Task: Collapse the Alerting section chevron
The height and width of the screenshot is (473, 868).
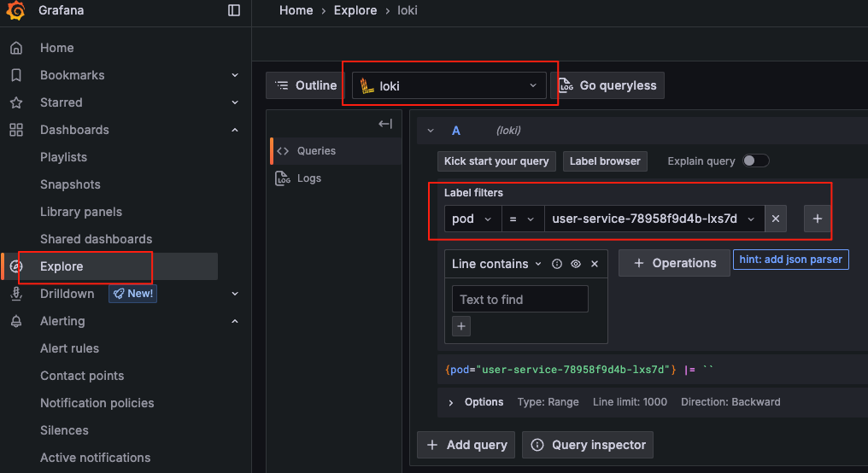Action: tap(235, 321)
